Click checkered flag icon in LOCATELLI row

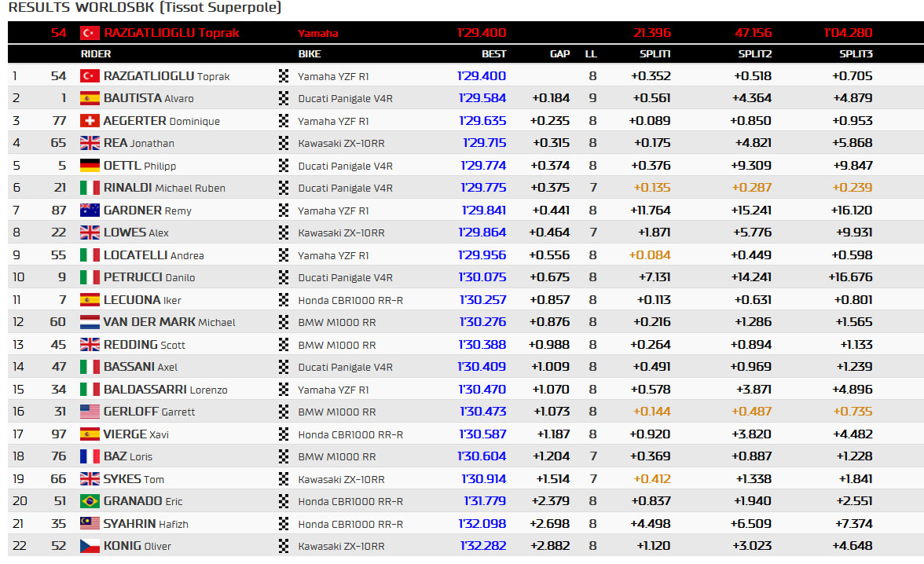(284, 255)
